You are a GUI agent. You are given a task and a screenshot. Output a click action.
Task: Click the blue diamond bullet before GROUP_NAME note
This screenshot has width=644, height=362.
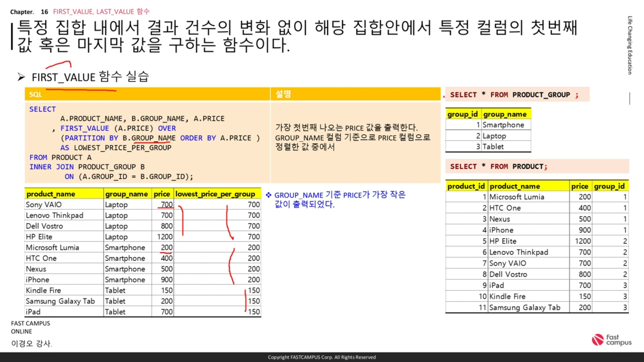click(268, 195)
